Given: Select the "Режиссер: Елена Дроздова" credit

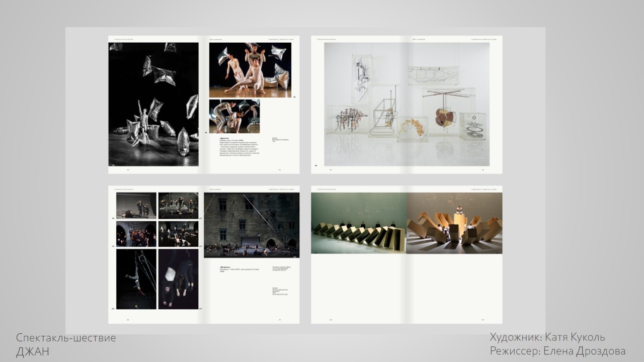Looking at the screenshot, I should point(558,351).
